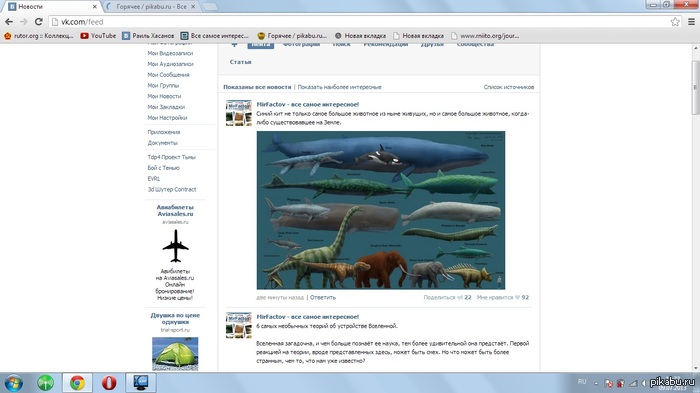The height and width of the screenshot is (393, 700).
Task: Open Приложения in sidebar
Action: pyautogui.click(x=164, y=132)
